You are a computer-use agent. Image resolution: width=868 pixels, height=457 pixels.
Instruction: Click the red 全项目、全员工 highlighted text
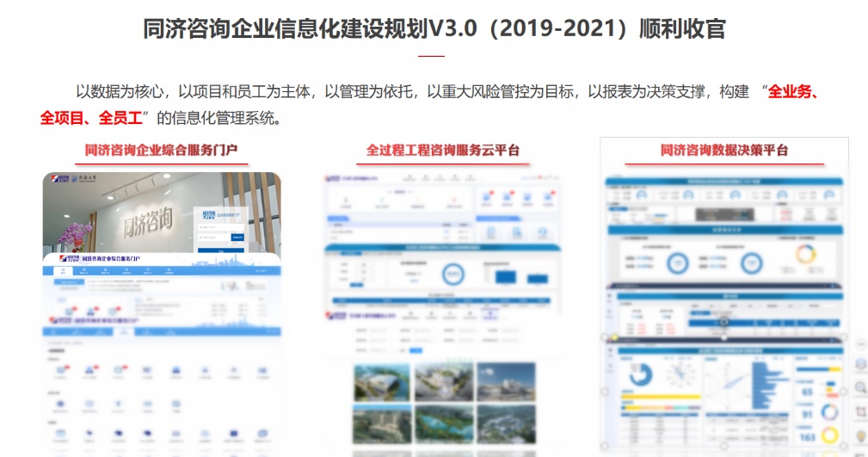(x=90, y=117)
